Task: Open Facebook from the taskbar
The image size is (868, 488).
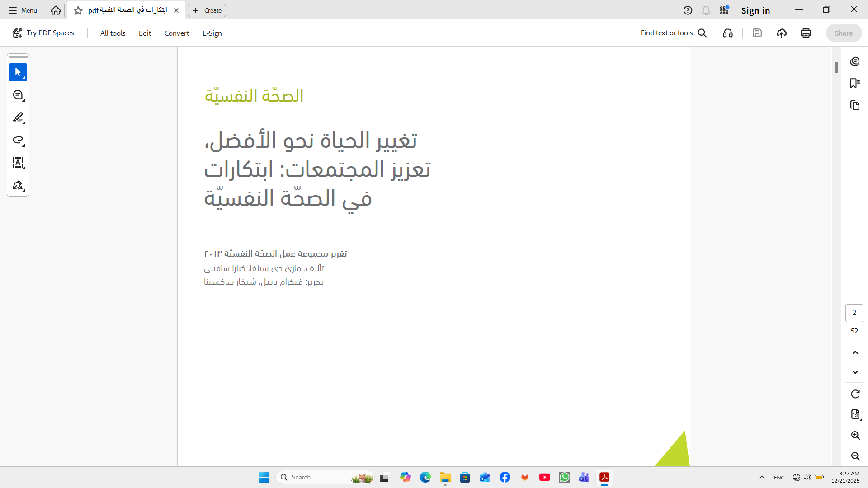Action: (505, 477)
